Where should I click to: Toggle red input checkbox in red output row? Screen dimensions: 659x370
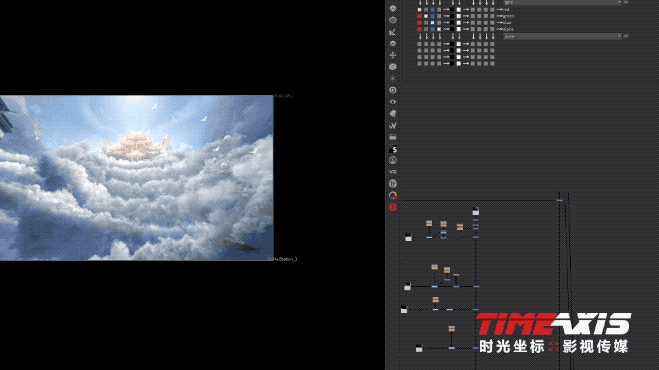(x=419, y=9)
